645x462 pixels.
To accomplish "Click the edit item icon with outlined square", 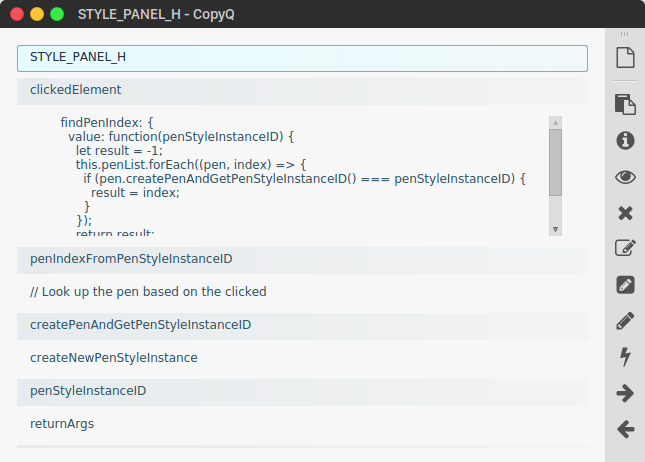I will point(625,249).
